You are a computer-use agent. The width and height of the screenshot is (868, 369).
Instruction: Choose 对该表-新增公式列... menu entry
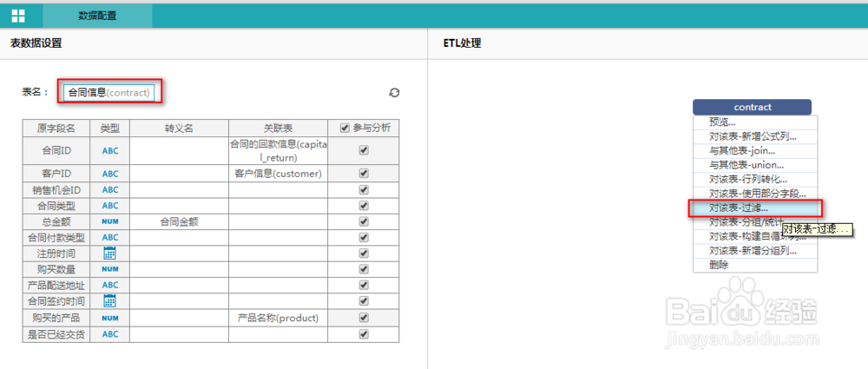click(755, 136)
